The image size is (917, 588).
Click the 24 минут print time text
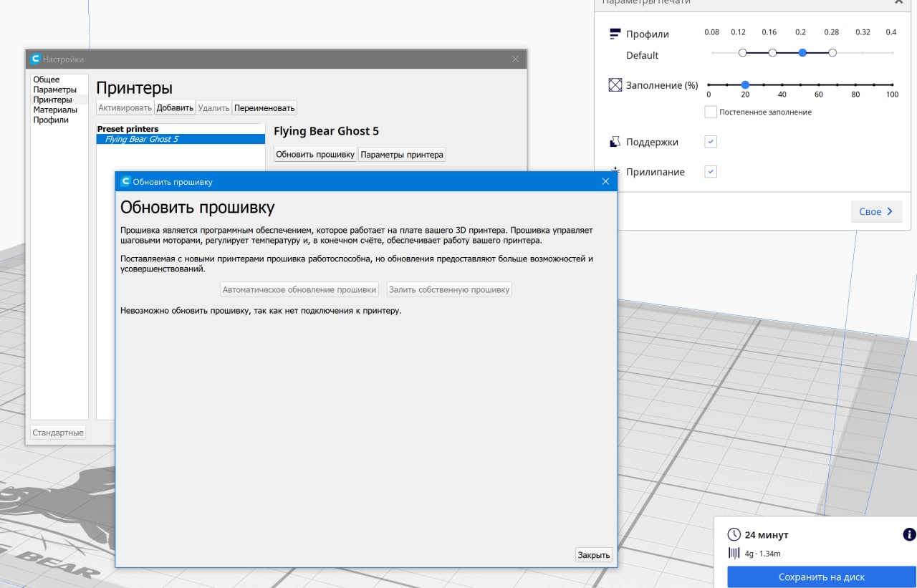click(767, 535)
